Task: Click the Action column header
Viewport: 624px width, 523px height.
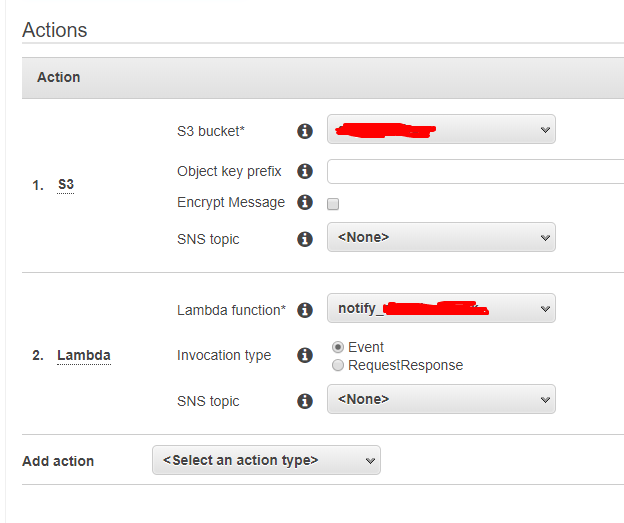Action: (x=58, y=77)
